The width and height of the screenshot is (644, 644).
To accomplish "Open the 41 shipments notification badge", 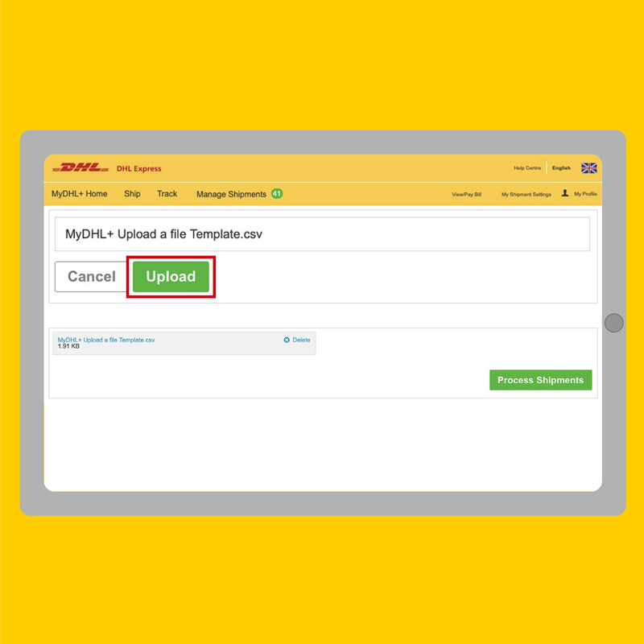I will coord(277,193).
